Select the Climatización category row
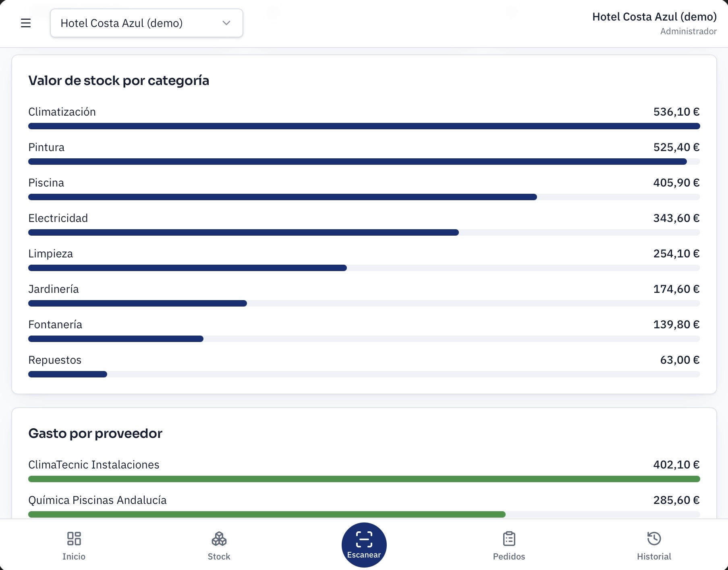Viewport: 728px width, 570px height. [x=364, y=117]
